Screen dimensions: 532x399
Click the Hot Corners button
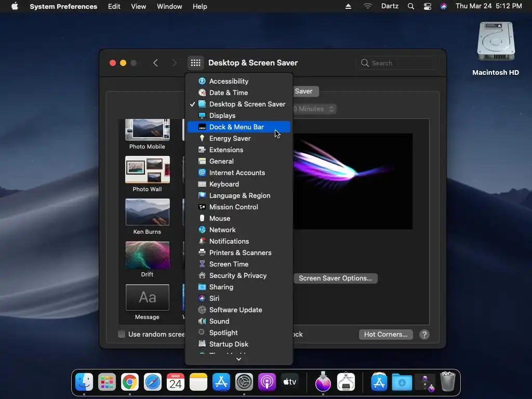386,334
